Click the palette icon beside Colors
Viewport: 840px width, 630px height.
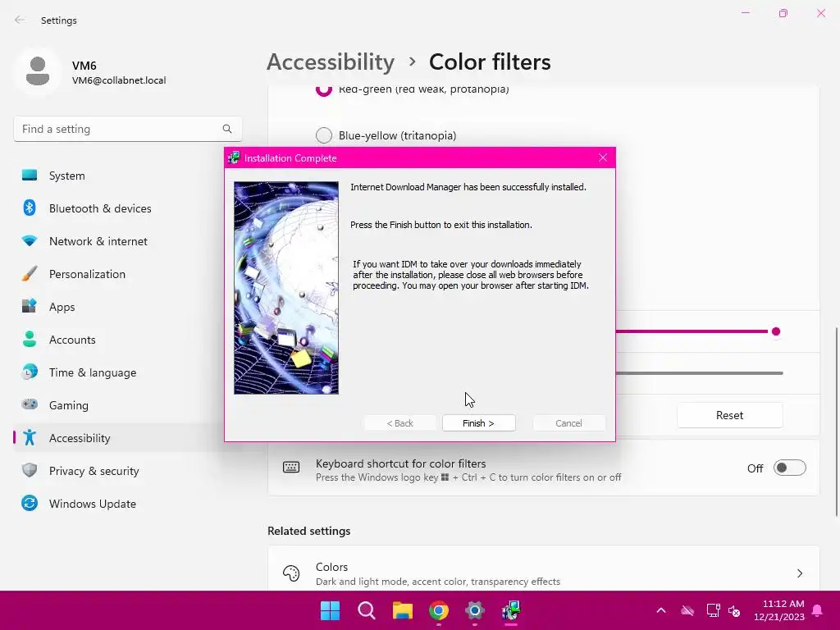click(291, 573)
